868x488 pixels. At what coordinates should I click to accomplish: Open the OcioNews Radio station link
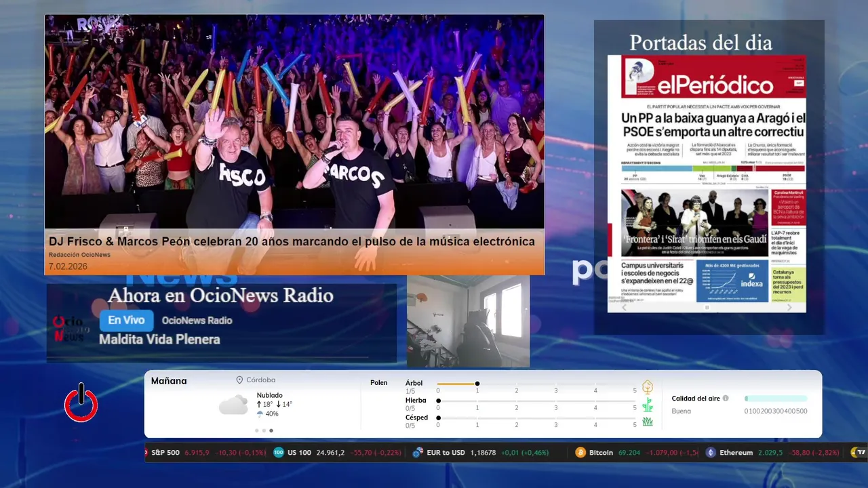197,321
